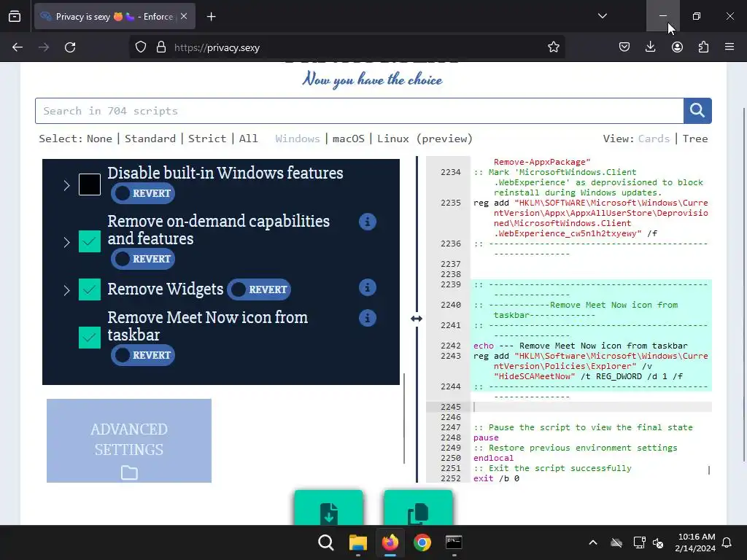
Task: Open the extensions menu
Action: [x=703, y=47]
